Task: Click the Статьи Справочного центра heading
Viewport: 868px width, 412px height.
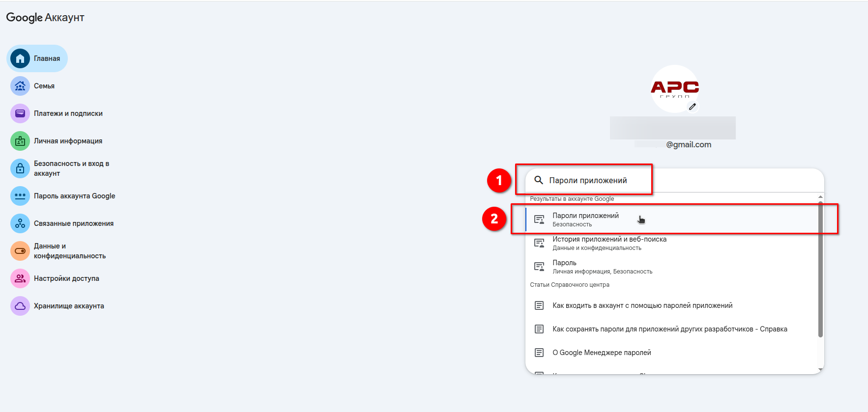Action: [570, 285]
